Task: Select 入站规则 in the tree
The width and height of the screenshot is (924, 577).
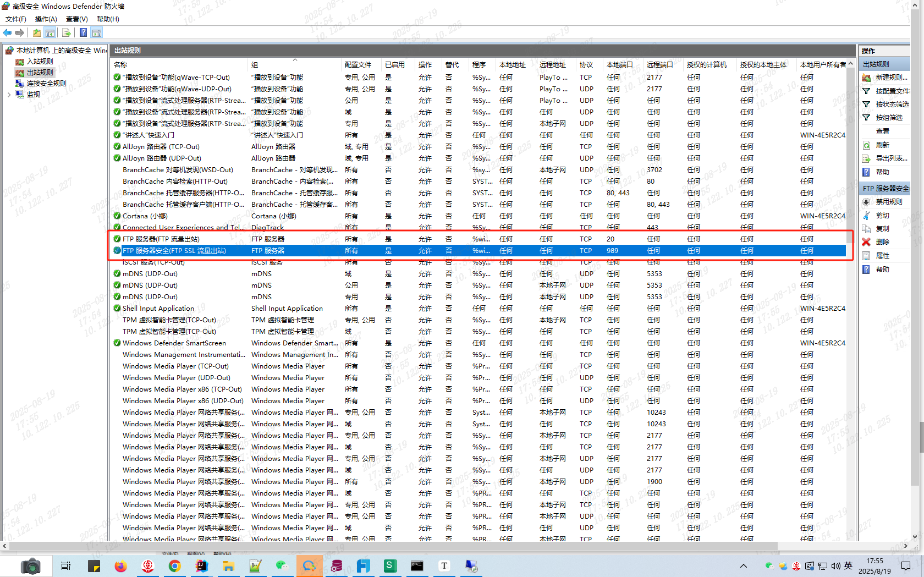Action: [x=40, y=62]
